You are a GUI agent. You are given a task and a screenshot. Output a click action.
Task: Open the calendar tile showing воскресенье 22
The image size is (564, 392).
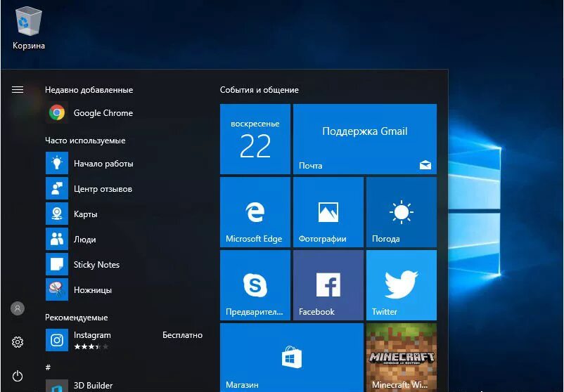[255, 139]
